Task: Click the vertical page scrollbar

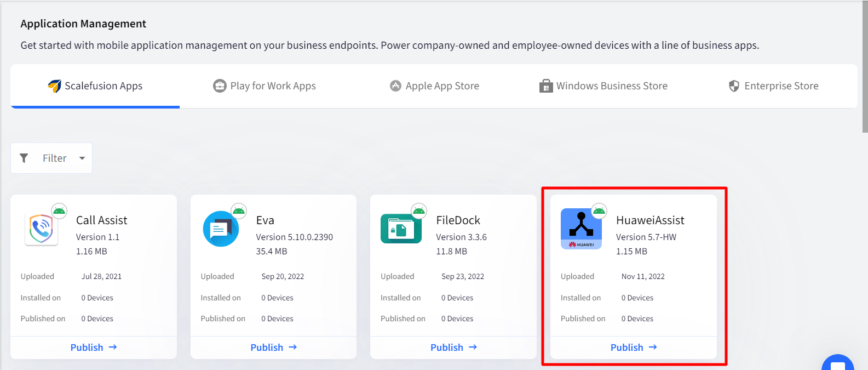Action: click(x=865, y=66)
